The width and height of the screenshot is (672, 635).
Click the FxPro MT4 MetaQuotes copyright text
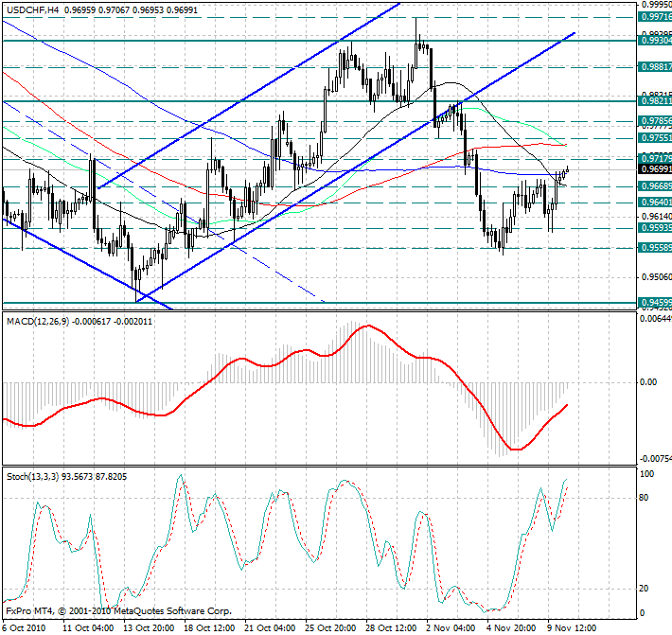click(x=118, y=611)
